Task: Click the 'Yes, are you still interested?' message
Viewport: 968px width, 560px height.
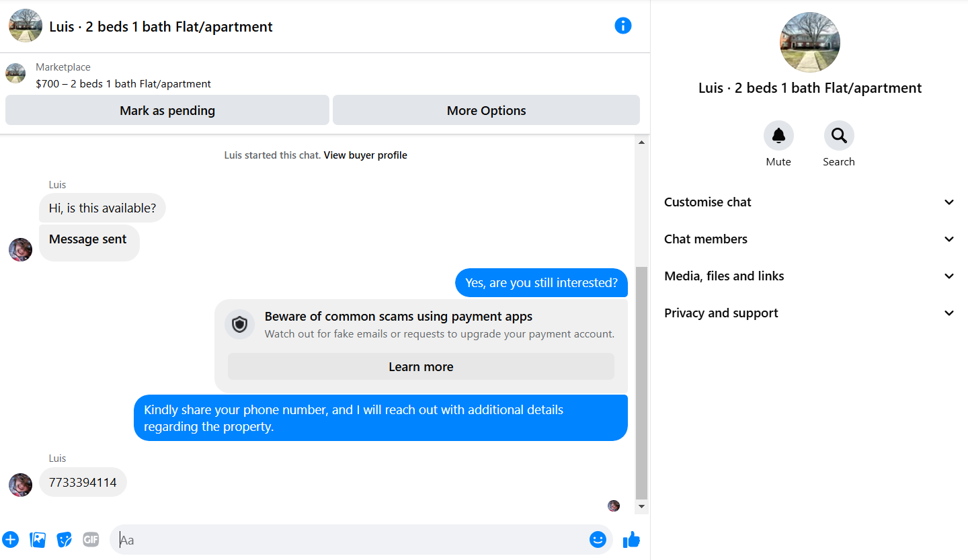Action: coord(541,282)
